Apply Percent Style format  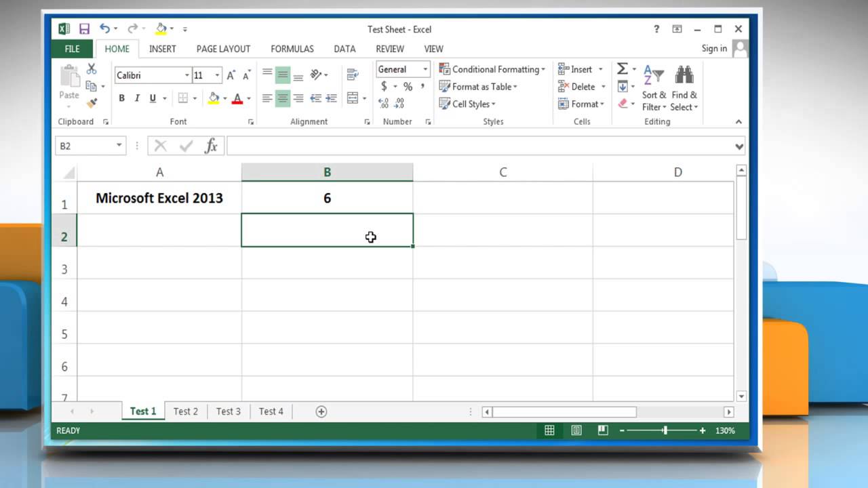point(408,87)
